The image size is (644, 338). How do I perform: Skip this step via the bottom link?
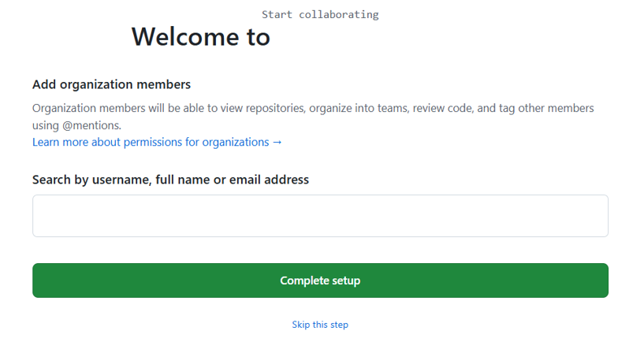(320, 325)
